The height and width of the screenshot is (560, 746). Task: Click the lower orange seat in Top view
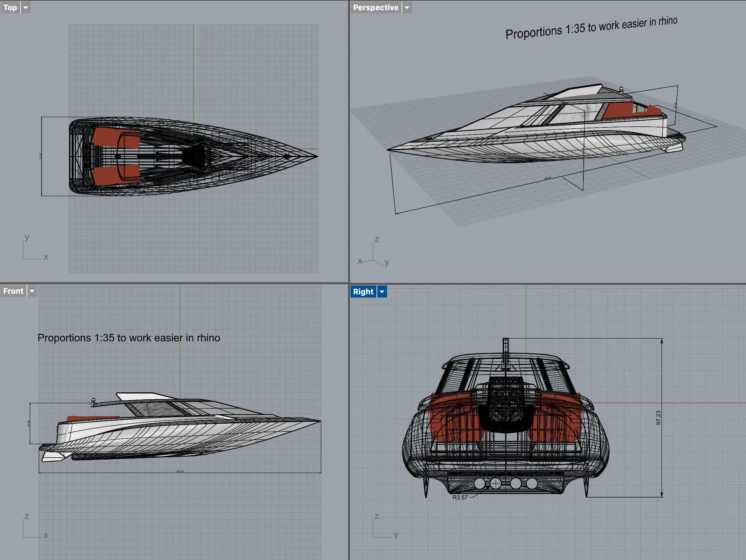(x=117, y=174)
